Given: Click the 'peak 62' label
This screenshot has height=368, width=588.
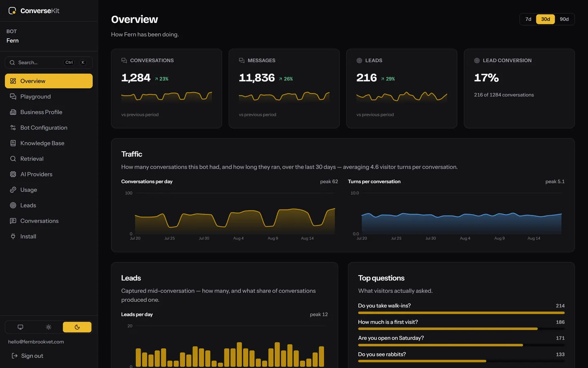Looking at the screenshot, I should coord(329,182).
